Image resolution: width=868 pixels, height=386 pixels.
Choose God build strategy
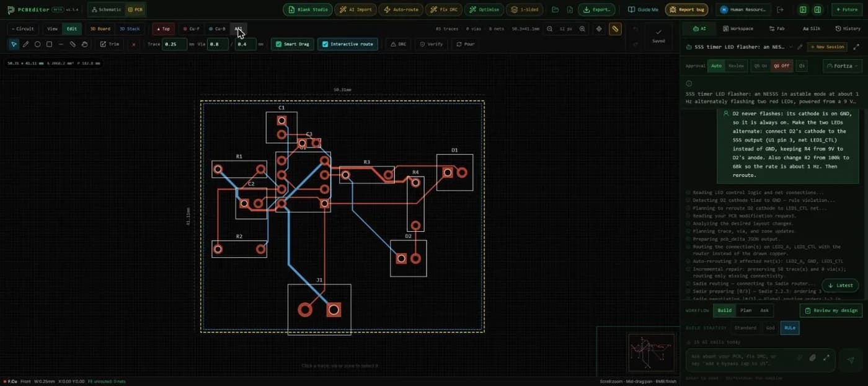click(770, 328)
